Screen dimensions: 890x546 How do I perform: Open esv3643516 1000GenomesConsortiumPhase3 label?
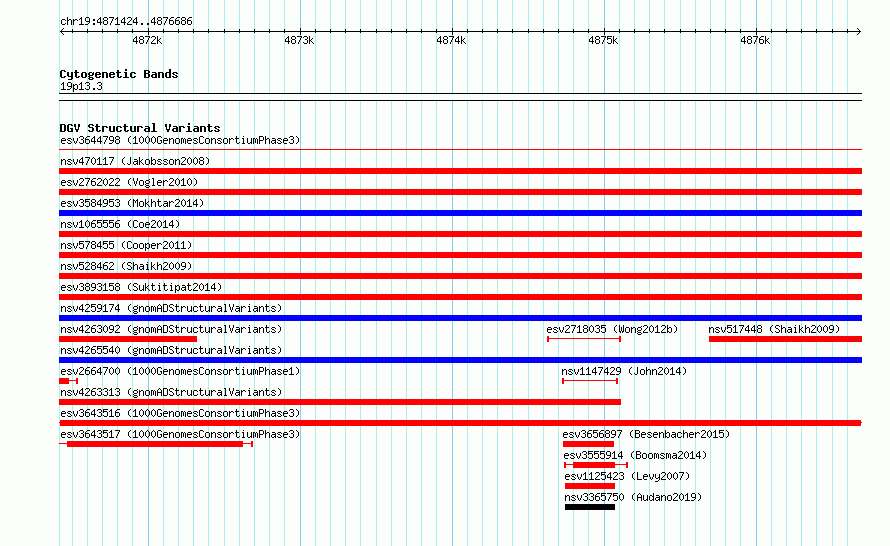[x=180, y=413]
